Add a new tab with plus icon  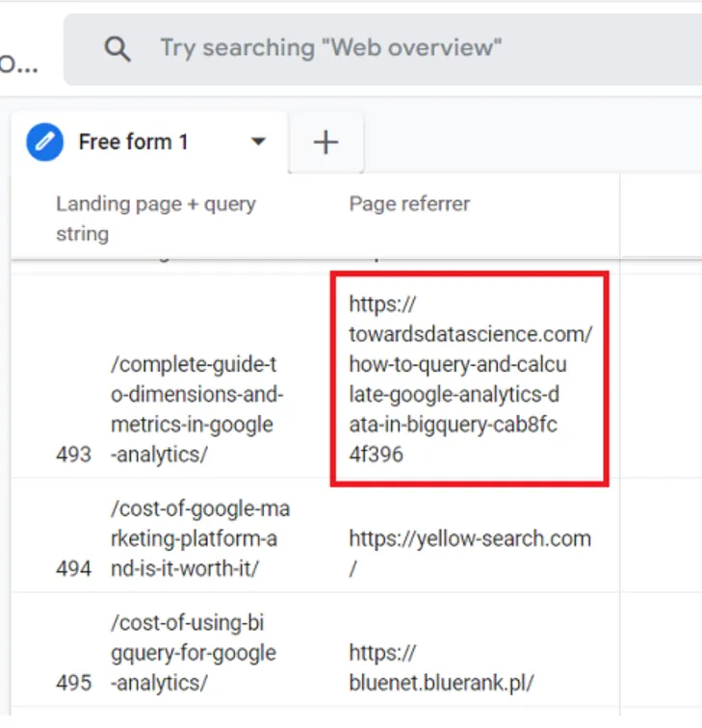[326, 143]
